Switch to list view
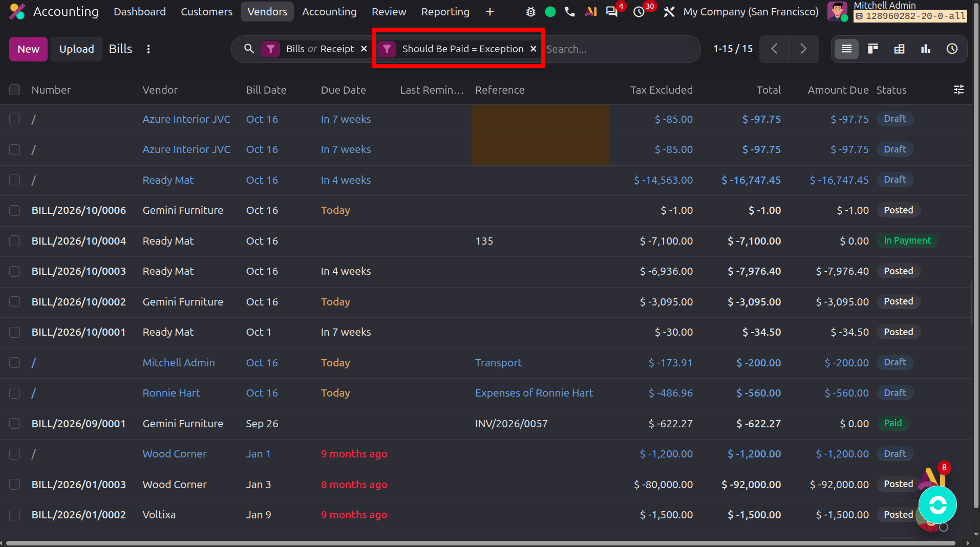980x547 pixels. click(x=846, y=49)
